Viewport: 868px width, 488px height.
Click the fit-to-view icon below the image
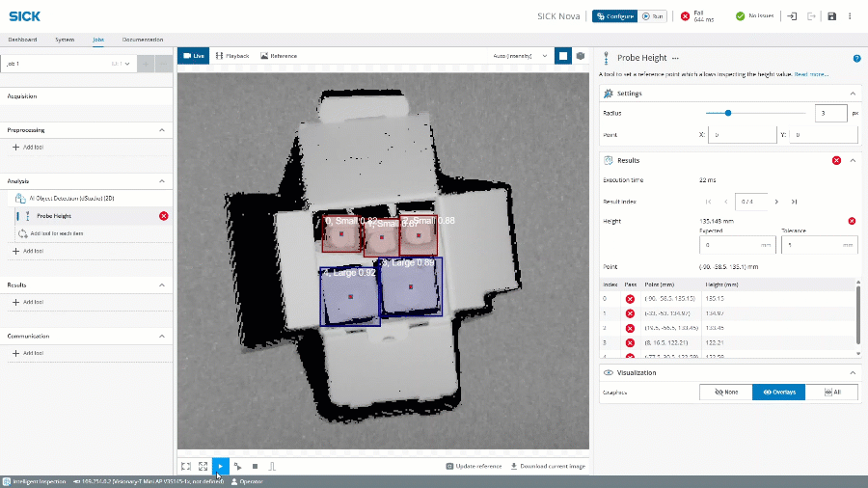(x=186, y=466)
